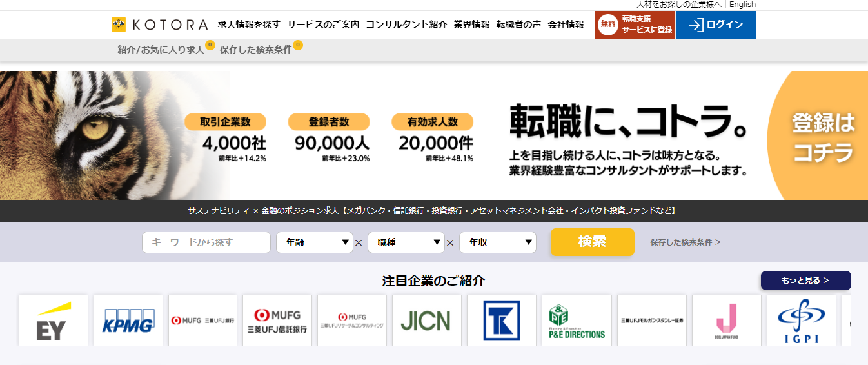Open 保存した検索条件 > next to search button
Screen dimensions: 868x365
686,242
